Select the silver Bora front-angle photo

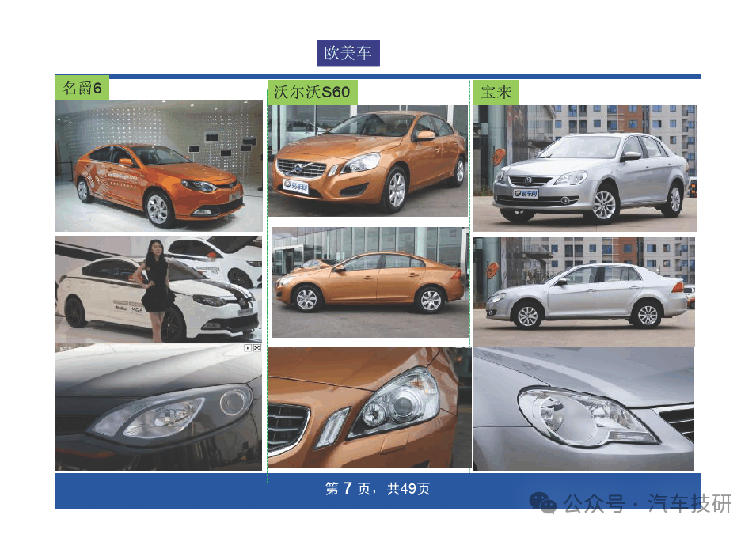[x=585, y=169]
